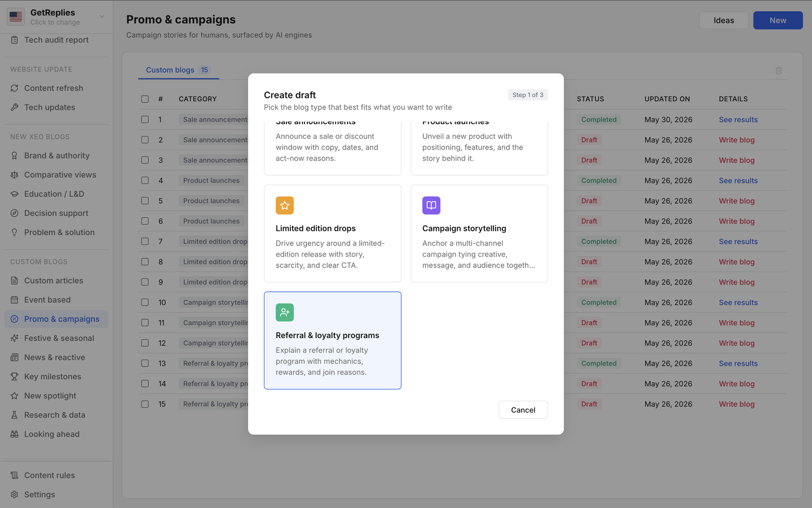Check the checkbox for row 13
Screen dimensions: 812x508
point(145,364)
